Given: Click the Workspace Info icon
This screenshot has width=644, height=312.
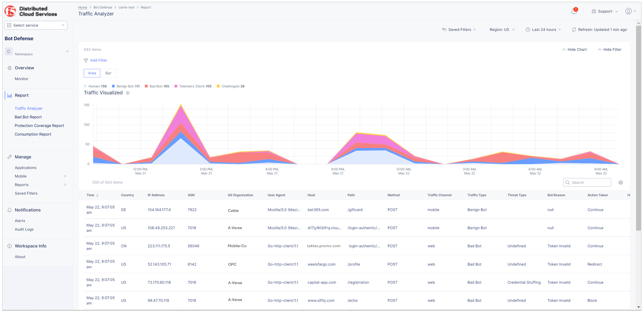Looking at the screenshot, I should pos(10,246).
